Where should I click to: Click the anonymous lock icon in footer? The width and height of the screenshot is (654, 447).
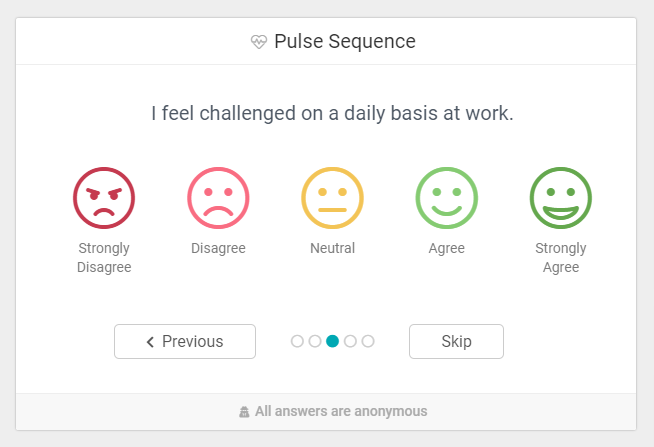[244, 411]
